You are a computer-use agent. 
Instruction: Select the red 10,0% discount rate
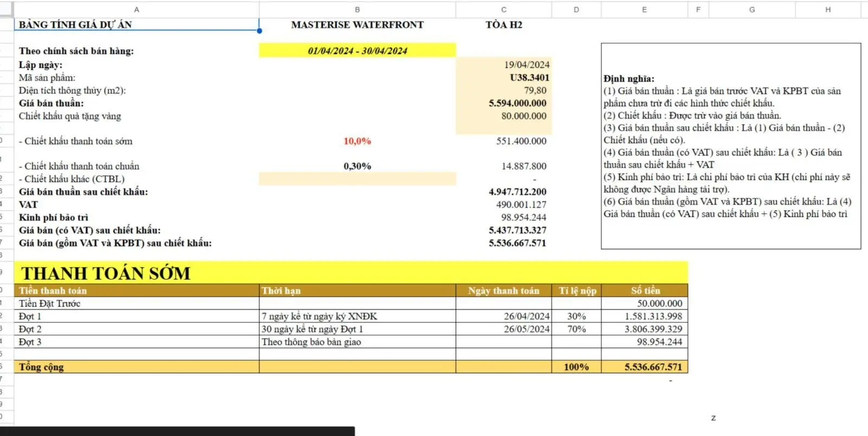(358, 141)
